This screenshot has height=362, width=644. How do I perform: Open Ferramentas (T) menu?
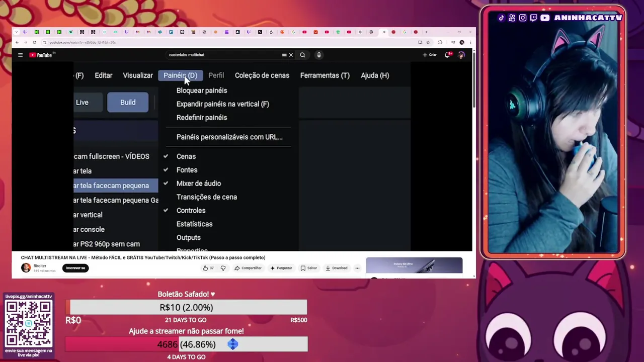tap(325, 75)
